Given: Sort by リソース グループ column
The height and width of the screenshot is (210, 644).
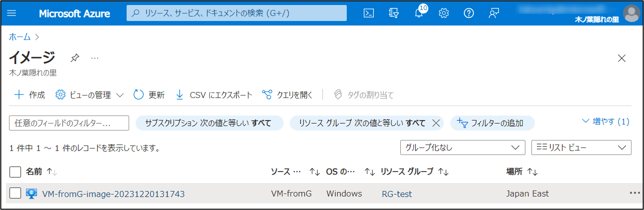Looking at the screenshot, I should click(415, 172).
